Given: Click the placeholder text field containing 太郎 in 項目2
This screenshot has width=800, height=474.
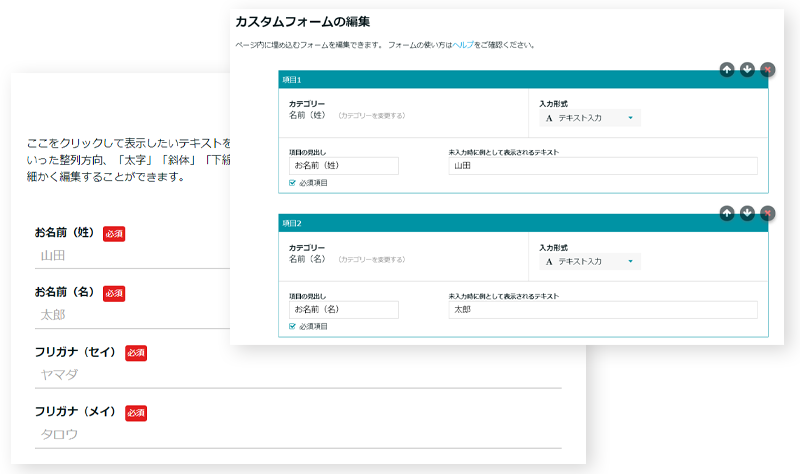Looking at the screenshot, I should point(603,310).
